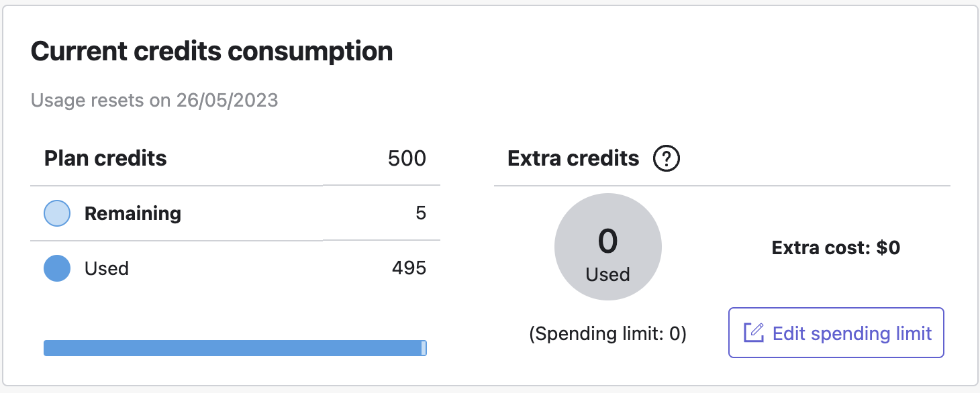980x393 pixels.
Task: Click the Current credits consumption heading
Action: pos(211,52)
